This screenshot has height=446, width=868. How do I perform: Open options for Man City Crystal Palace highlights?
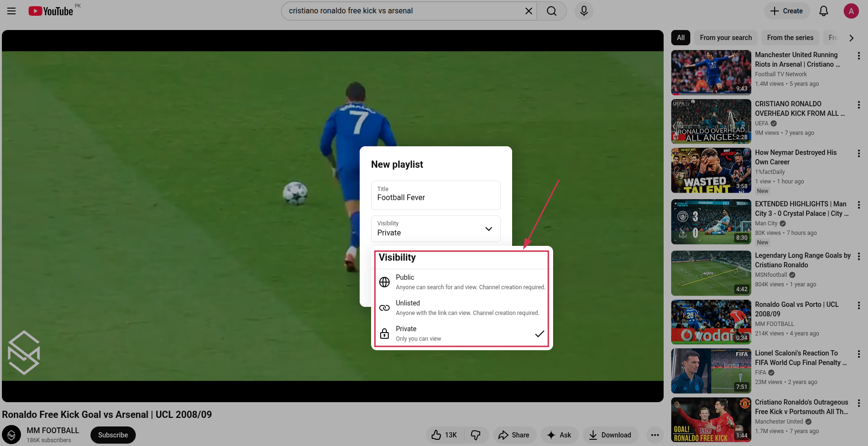coord(859,205)
